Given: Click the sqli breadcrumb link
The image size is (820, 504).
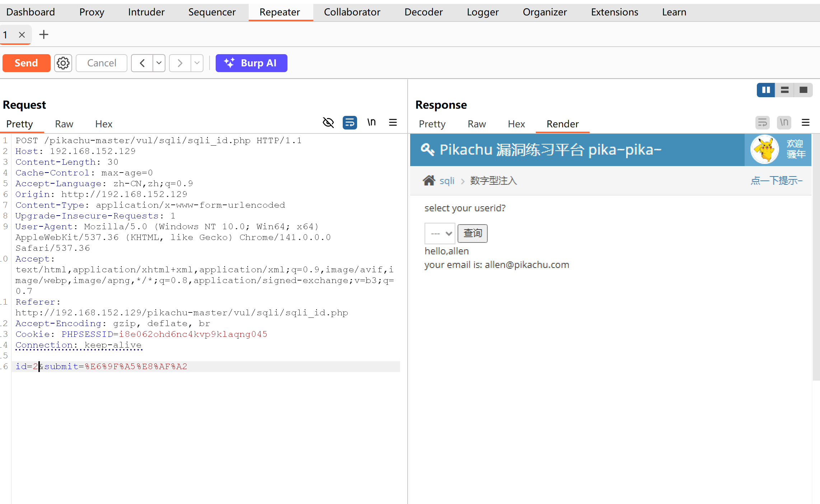Looking at the screenshot, I should point(447,181).
